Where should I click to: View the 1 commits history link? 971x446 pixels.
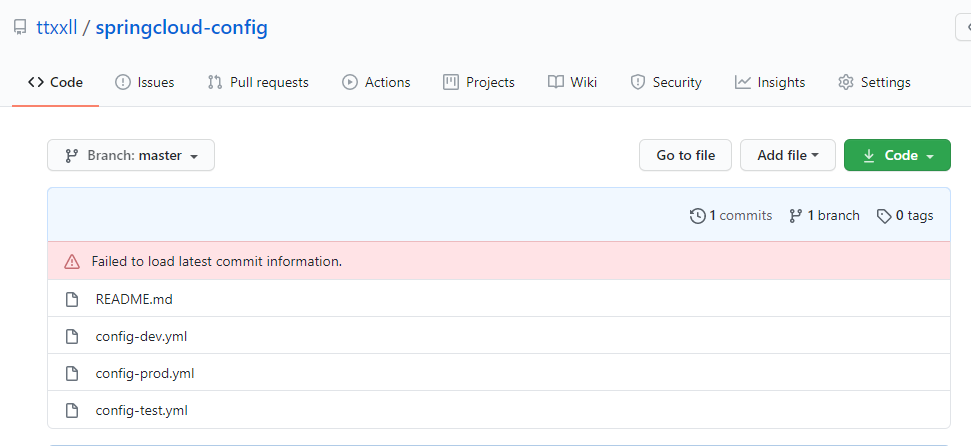731,216
